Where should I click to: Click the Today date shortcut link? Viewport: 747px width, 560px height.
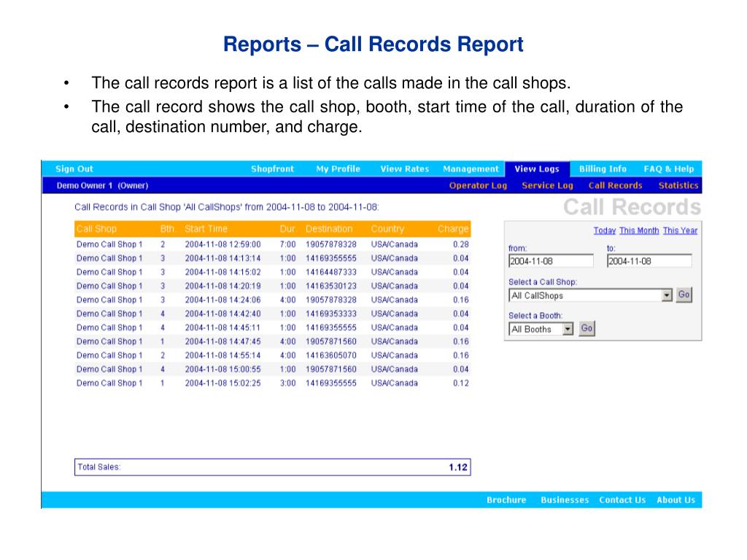point(605,230)
